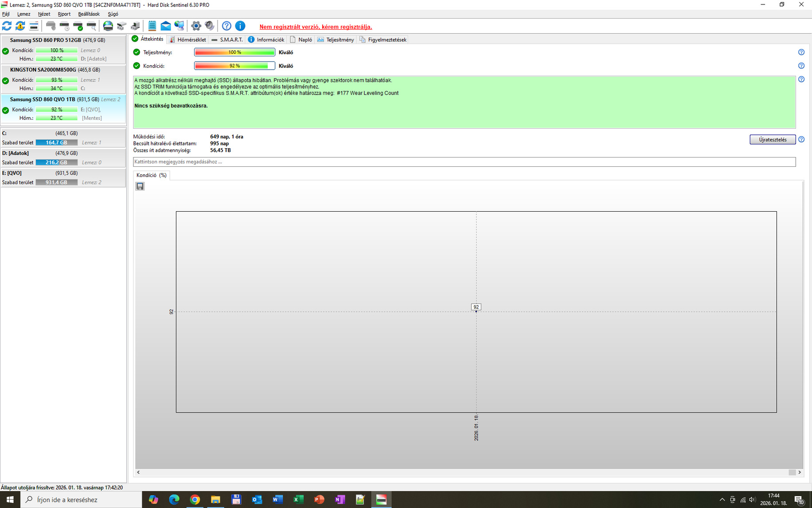
Task: Open Microsoft Edge from the taskbar
Action: (174, 500)
